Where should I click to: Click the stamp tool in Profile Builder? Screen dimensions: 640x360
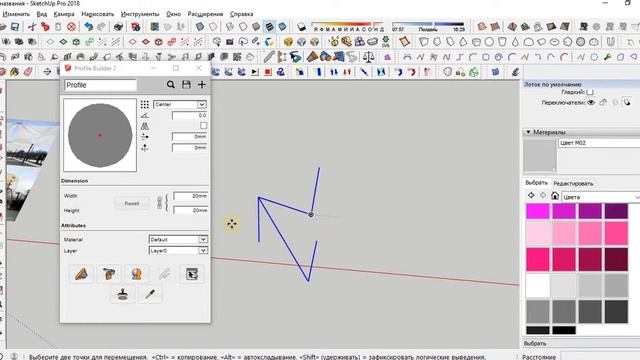(122, 294)
